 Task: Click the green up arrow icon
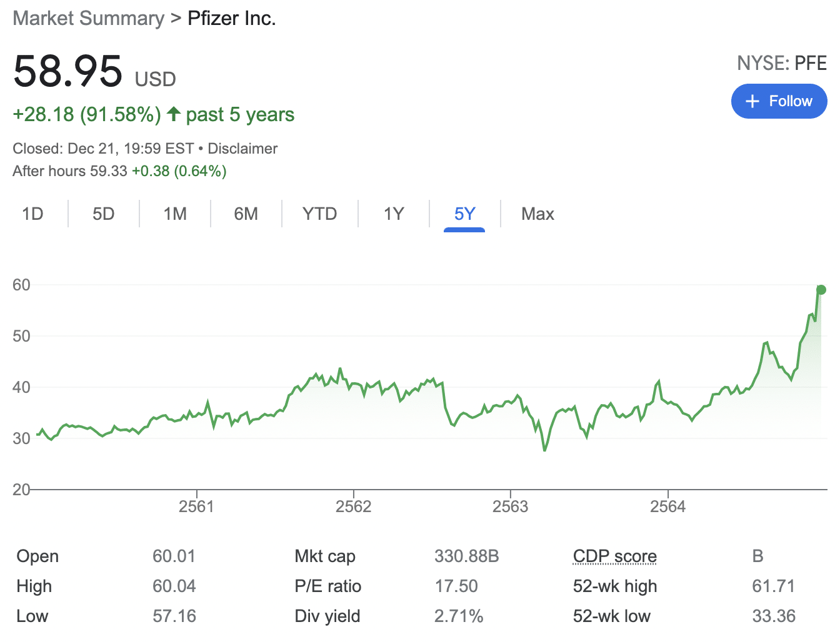click(174, 114)
